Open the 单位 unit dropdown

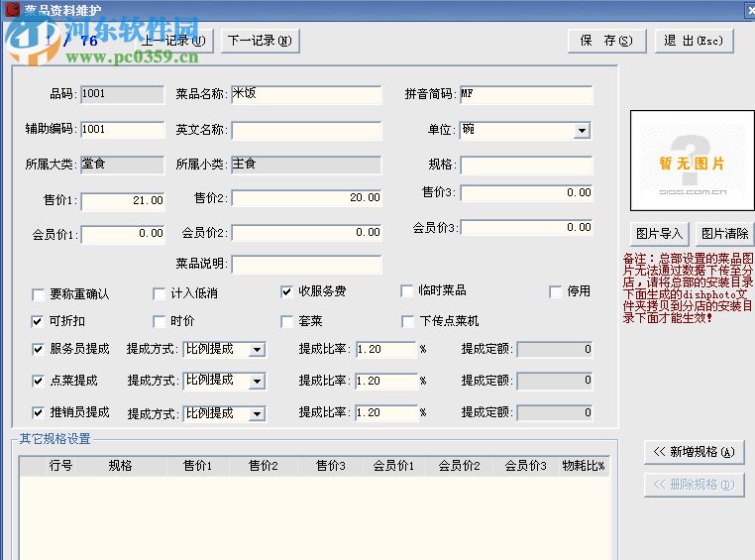pyautogui.click(x=582, y=131)
